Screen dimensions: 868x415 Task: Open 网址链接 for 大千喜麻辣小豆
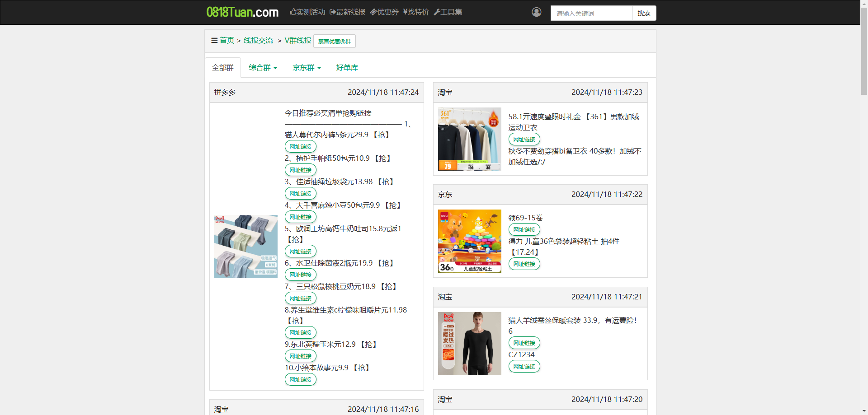click(x=300, y=217)
